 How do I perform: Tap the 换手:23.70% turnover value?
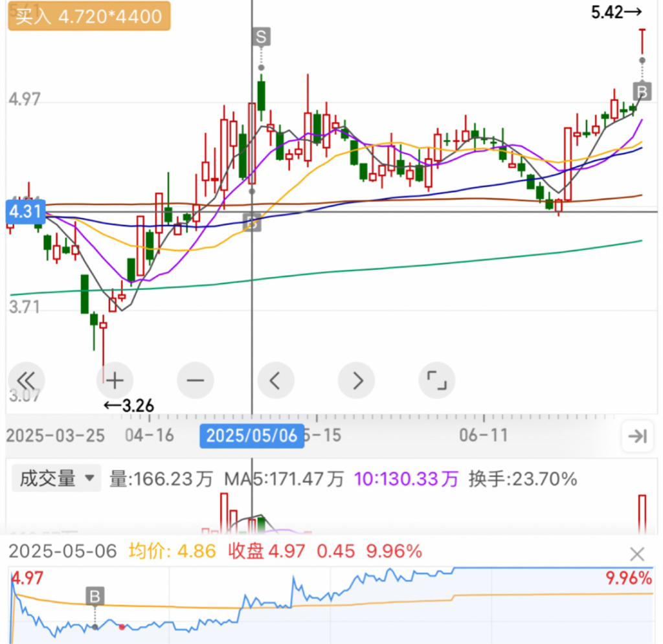[523, 479]
